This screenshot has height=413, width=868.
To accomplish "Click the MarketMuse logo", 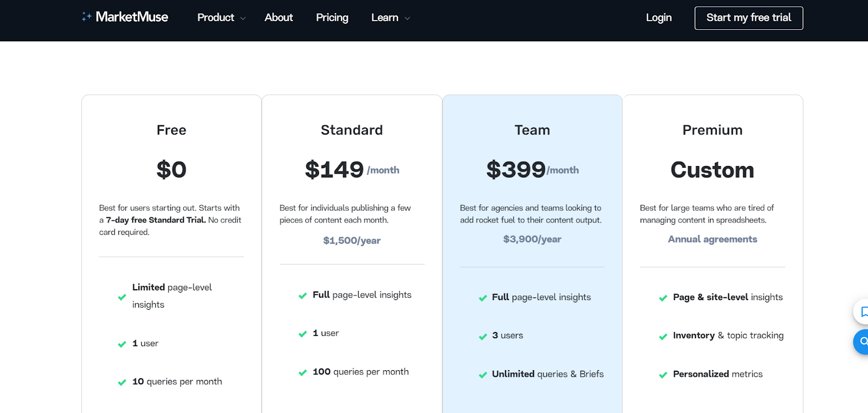I will [x=125, y=17].
